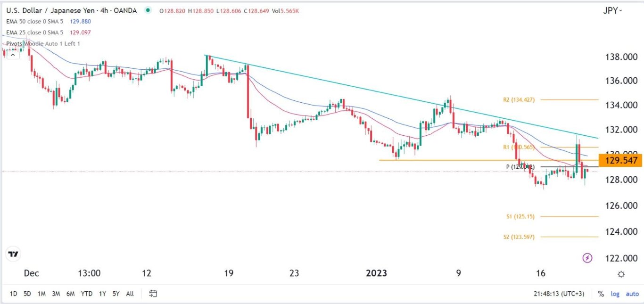Switch to the 5Y range
The width and height of the screenshot is (644, 304).
tap(116, 294)
